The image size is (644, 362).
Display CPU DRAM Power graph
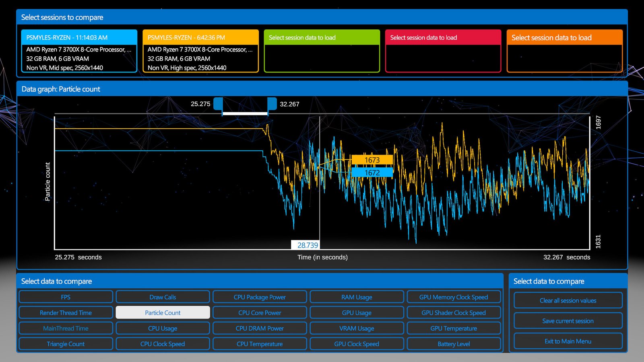coord(260,328)
